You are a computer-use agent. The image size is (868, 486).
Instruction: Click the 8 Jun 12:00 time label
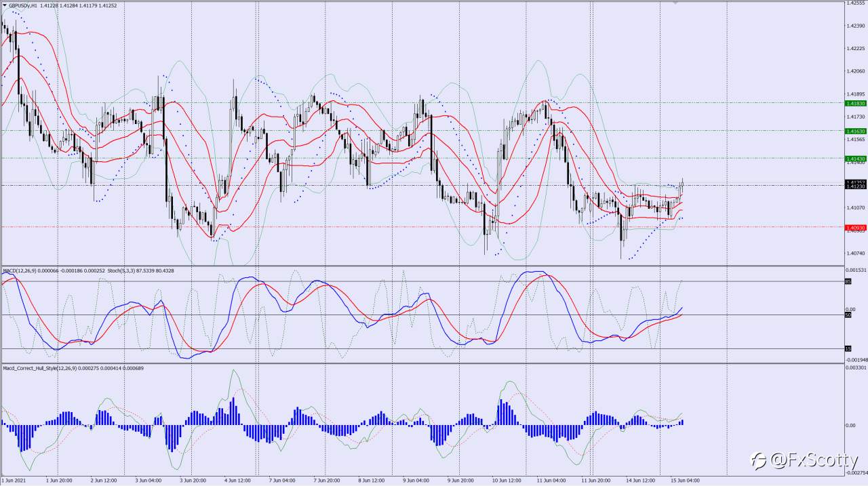(372, 481)
